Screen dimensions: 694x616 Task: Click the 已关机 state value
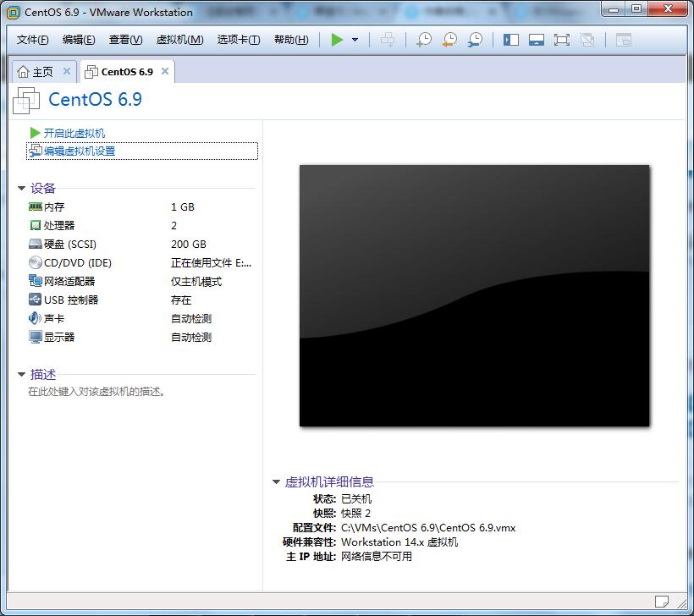click(356, 499)
